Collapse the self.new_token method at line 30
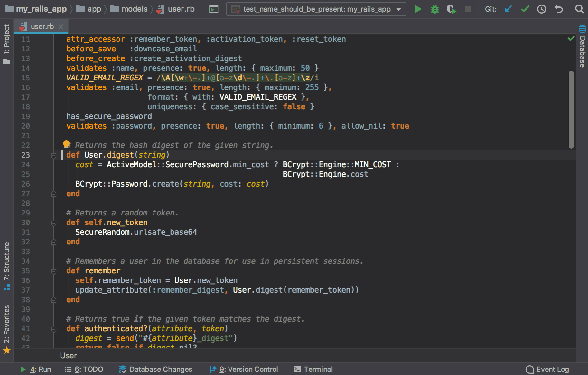The height and width of the screenshot is (375, 588). 54,223
